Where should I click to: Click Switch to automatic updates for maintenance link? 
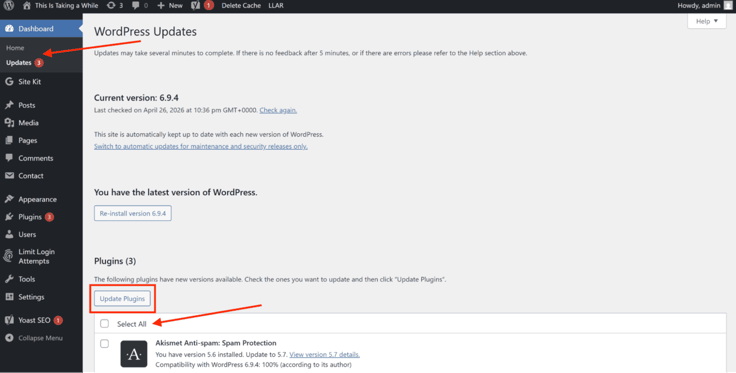[x=201, y=146]
